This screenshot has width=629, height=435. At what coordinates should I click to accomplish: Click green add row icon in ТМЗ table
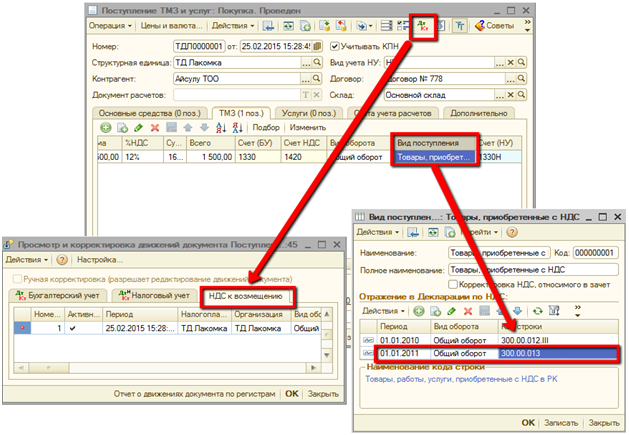106,128
